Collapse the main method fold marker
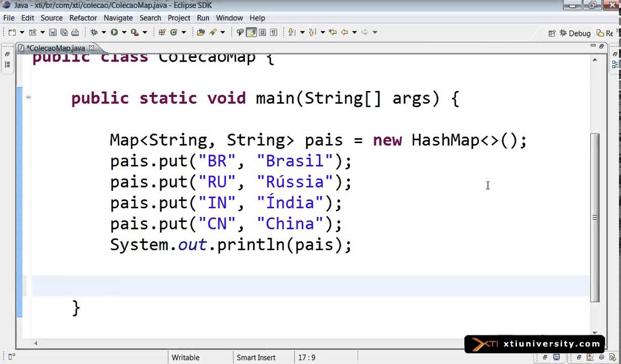 pyautogui.click(x=28, y=97)
